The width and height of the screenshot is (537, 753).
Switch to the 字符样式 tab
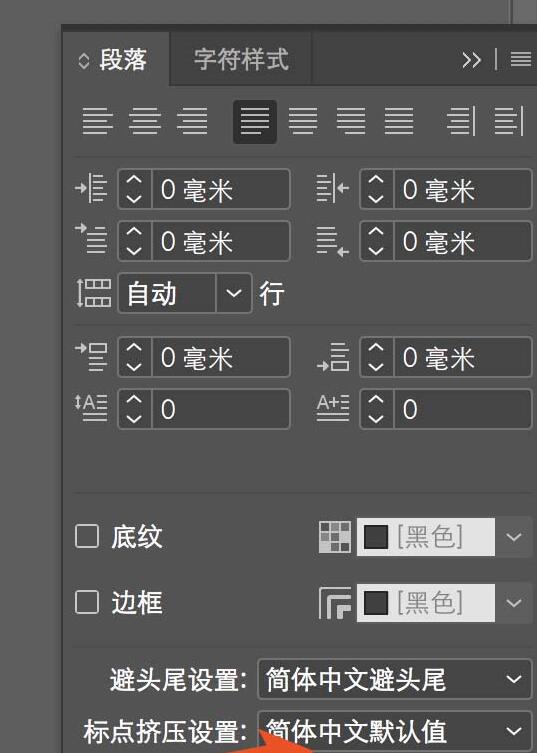tap(241, 60)
